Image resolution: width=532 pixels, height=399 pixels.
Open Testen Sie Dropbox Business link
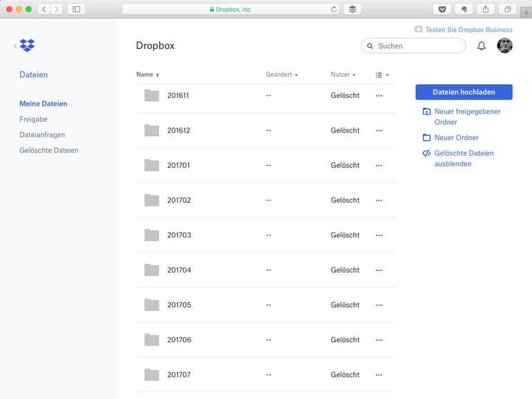468,30
